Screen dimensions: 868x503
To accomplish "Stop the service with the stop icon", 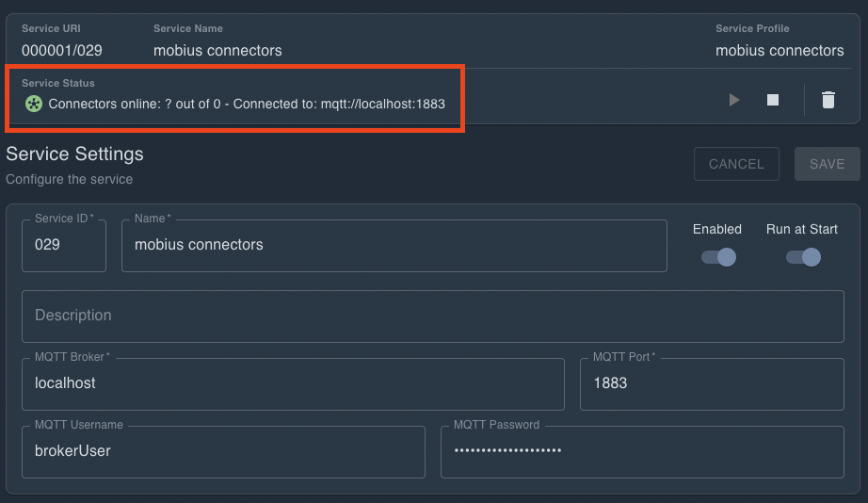I will (x=773, y=100).
